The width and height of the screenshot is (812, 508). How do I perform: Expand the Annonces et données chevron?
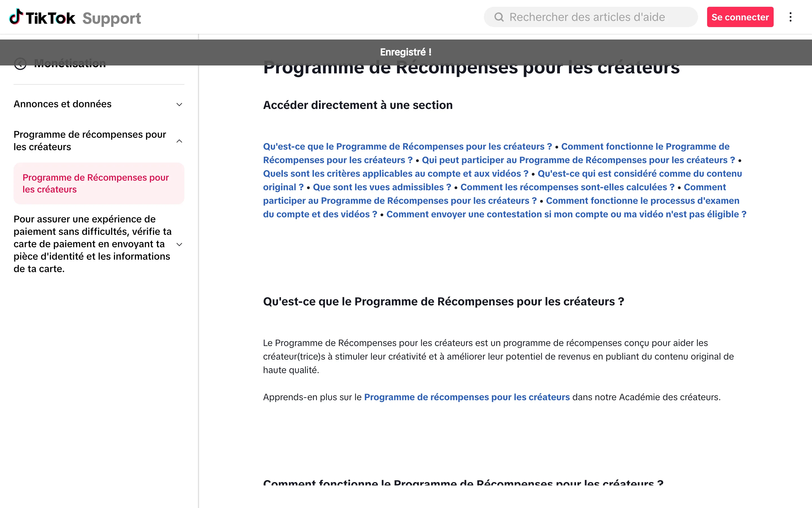[180, 104]
